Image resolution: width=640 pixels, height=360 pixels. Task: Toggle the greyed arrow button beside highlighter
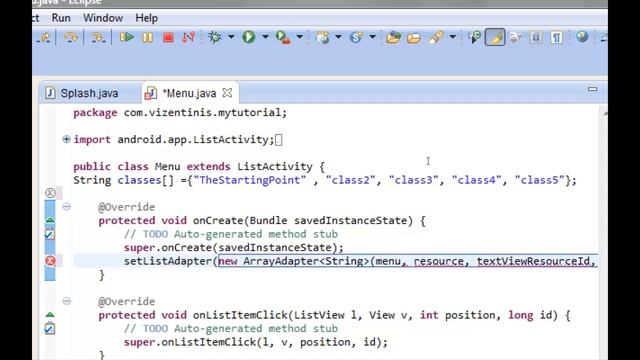click(516, 38)
